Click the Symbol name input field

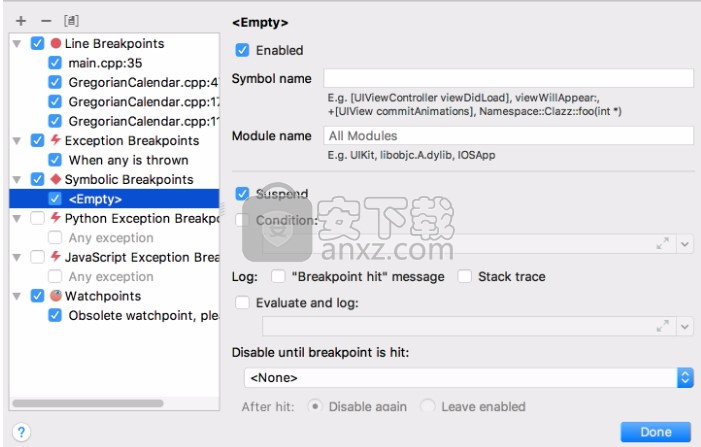point(508,78)
